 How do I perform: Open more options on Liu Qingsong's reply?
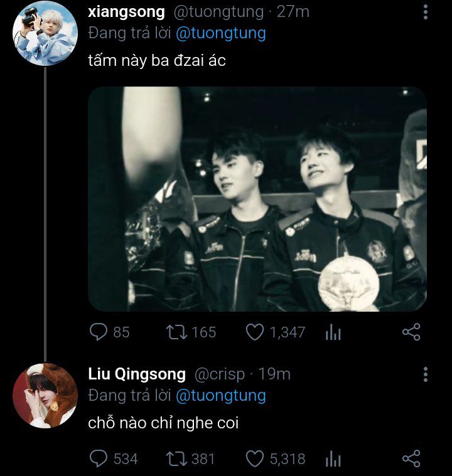[x=426, y=374]
